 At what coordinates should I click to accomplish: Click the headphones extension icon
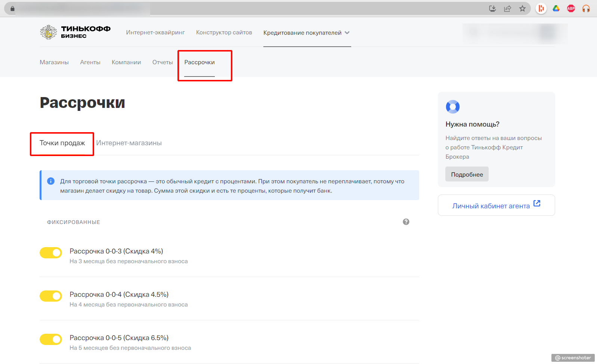tap(586, 9)
